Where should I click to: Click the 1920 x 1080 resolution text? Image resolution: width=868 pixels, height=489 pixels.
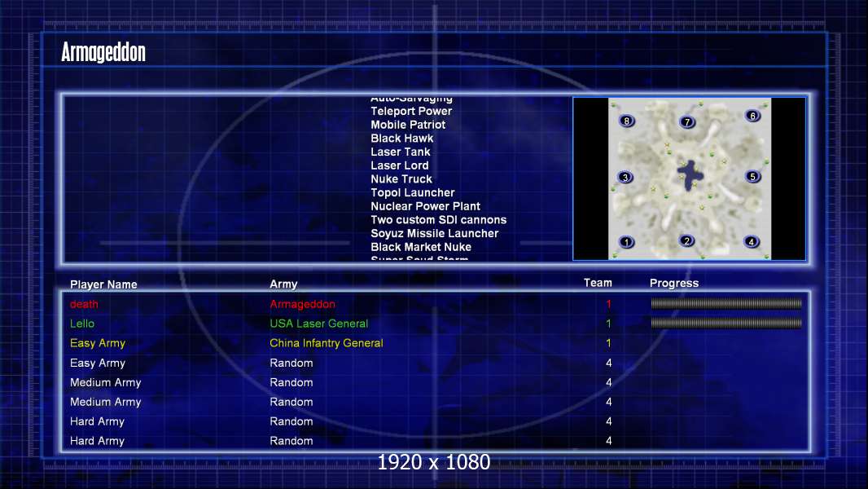434,462
